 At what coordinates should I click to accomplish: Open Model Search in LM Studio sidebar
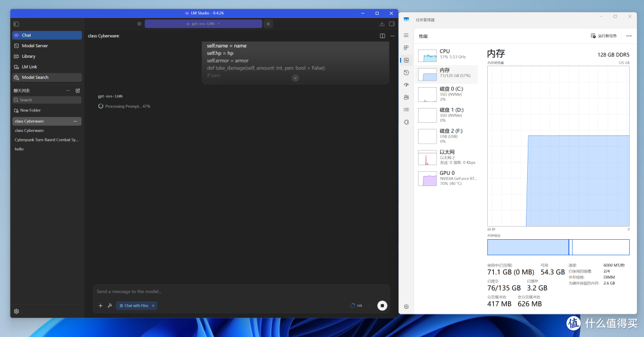(x=47, y=78)
